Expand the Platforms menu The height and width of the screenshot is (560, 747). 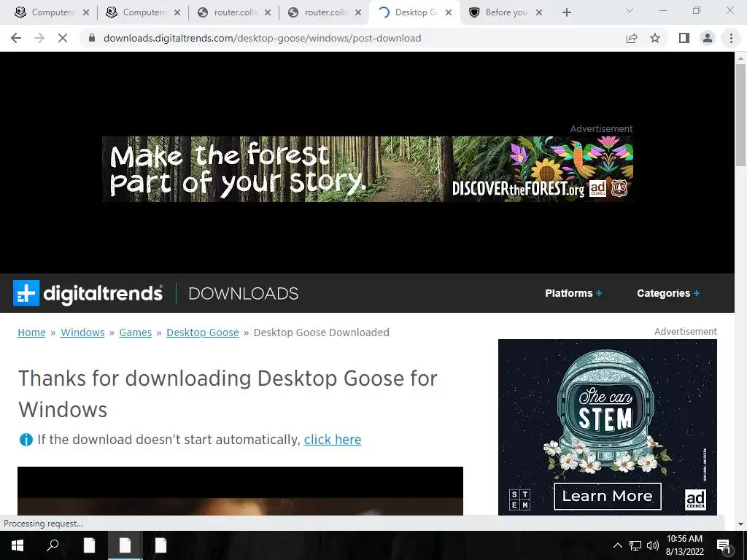[573, 293]
